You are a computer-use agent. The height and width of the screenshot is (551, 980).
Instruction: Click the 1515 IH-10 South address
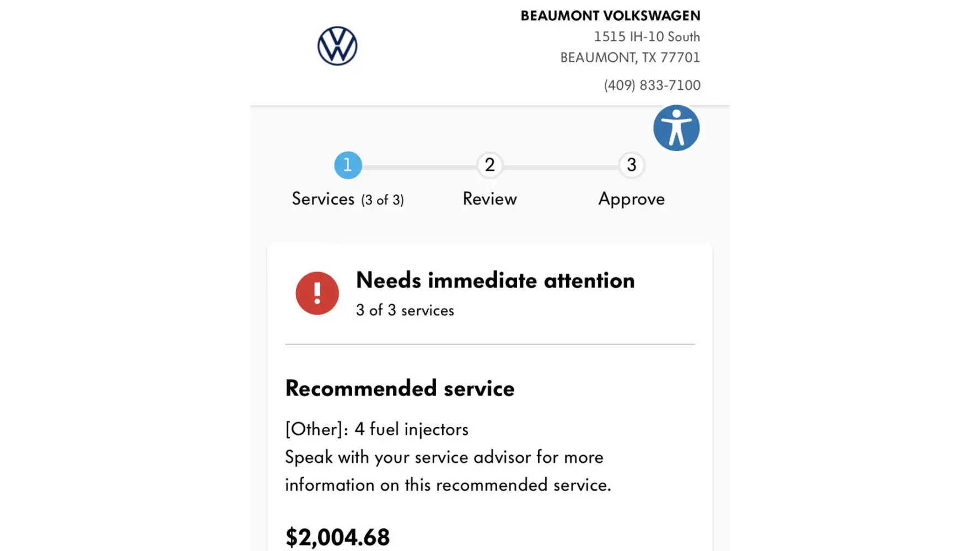(x=647, y=37)
